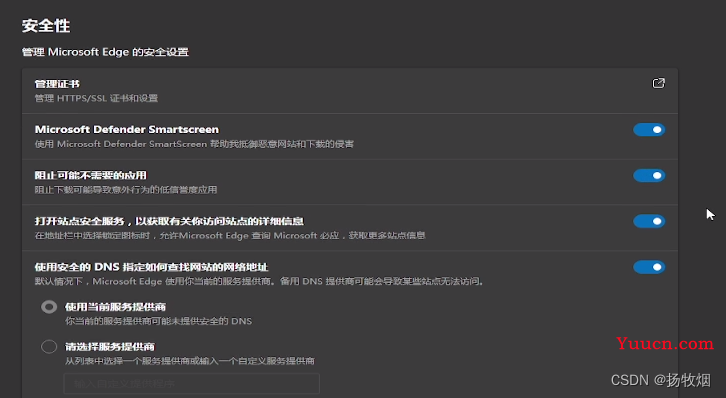Click the 管理证书 row title
Screen dimensions: 726x398
57,84
